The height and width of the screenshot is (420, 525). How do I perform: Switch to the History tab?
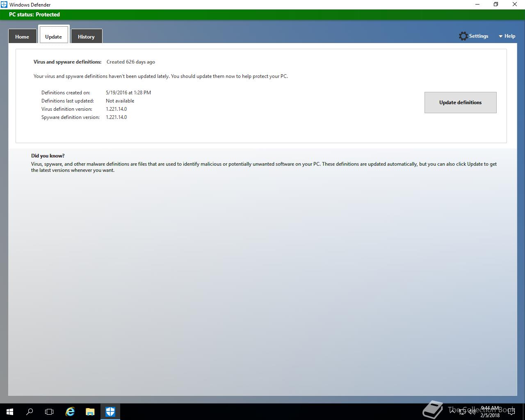[86, 37]
